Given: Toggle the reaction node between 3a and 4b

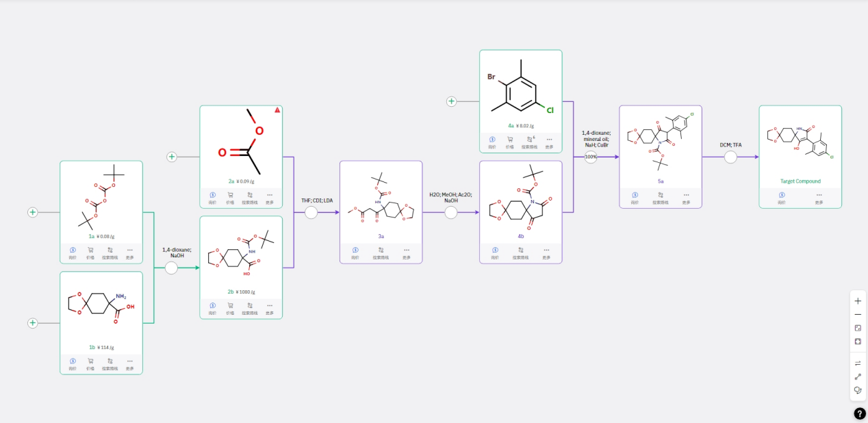Looking at the screenshot, I should [x=451, y=213].
